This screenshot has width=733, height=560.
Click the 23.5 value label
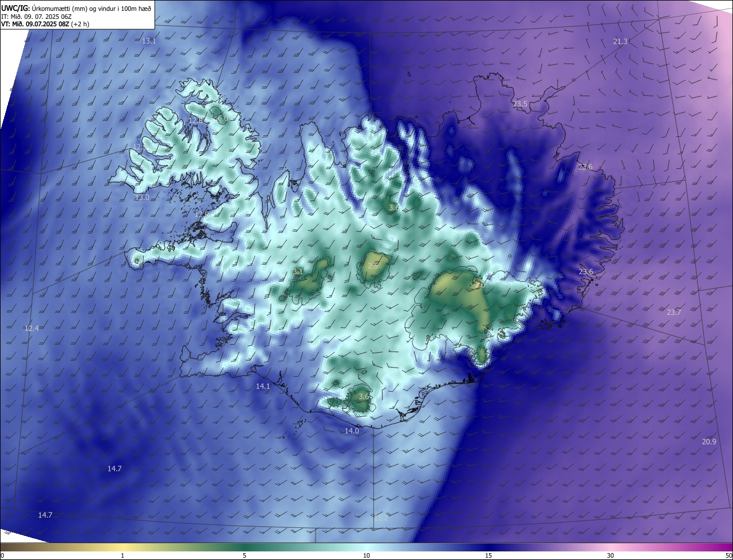click(520, 104)
